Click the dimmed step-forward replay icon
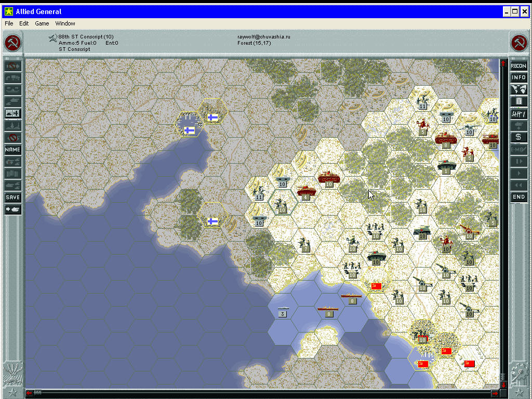The height and width of the screenshot is (399, 532). click(518, 161)
